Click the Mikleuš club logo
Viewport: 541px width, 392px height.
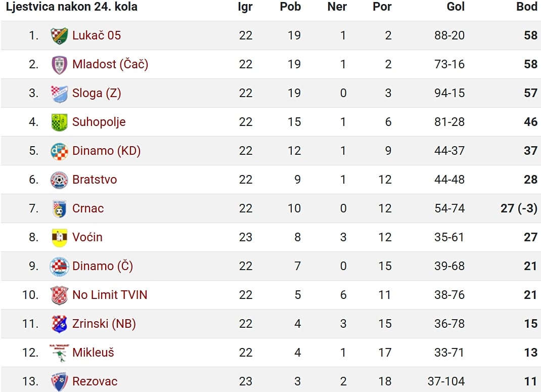pos(59,353)
